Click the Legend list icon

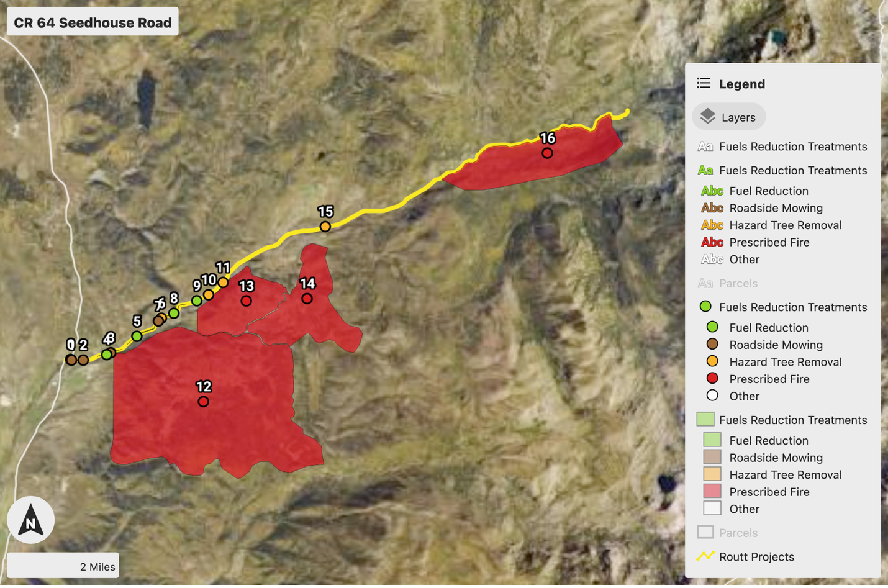click(704, 83)
